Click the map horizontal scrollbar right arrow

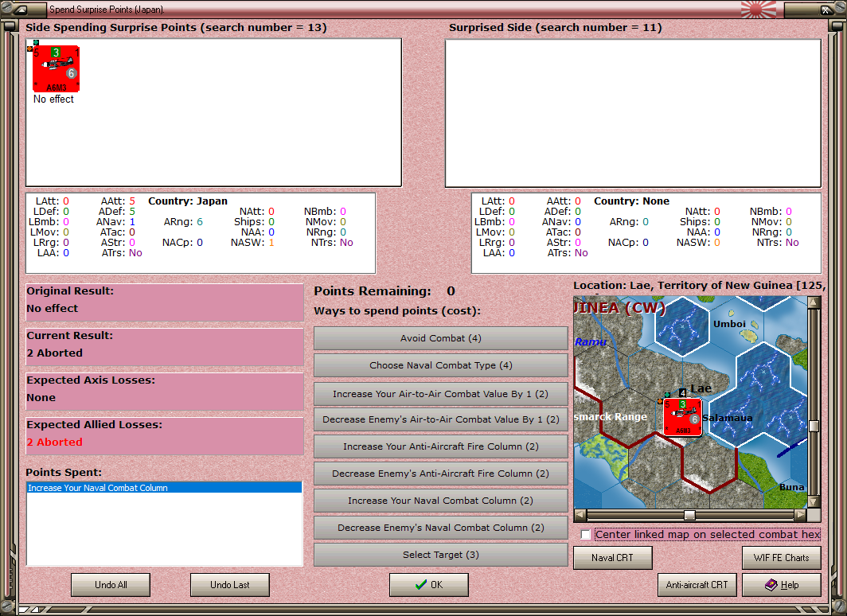point(801,514)
